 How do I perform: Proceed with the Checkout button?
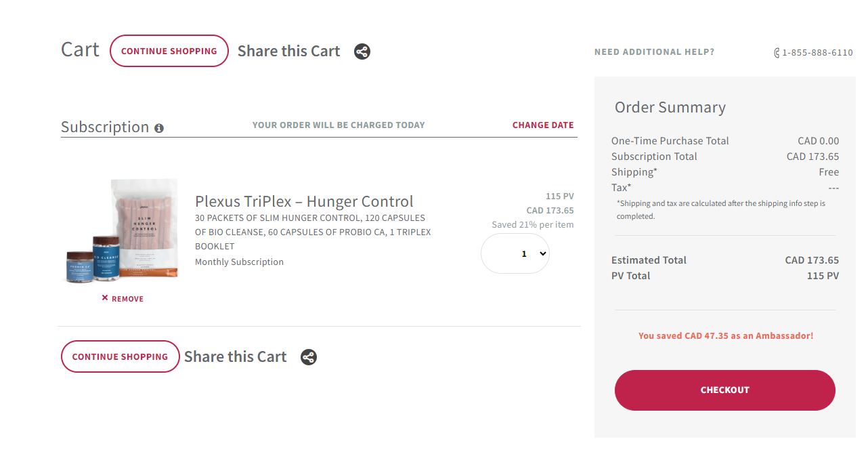coord(724,390)
